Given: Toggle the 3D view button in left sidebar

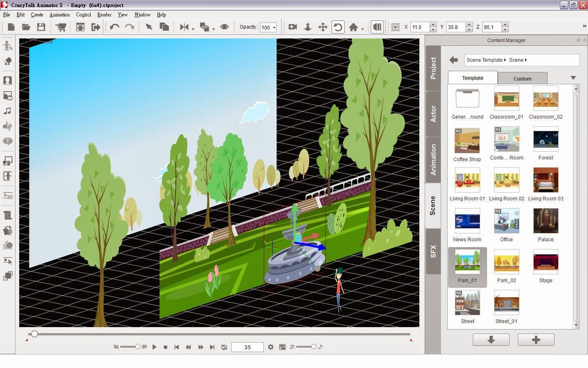Looking at the screenshot, I should click(8, 196).
